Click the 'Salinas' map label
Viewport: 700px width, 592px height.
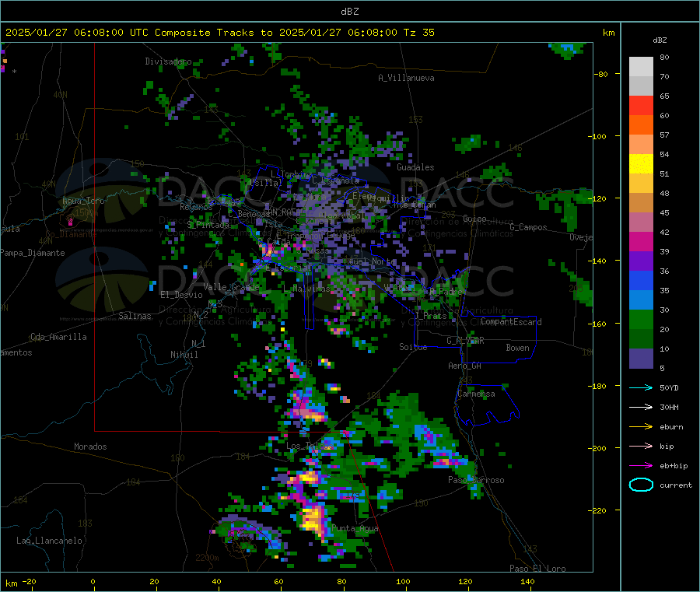pyautogui.click(x=135, y=316)
